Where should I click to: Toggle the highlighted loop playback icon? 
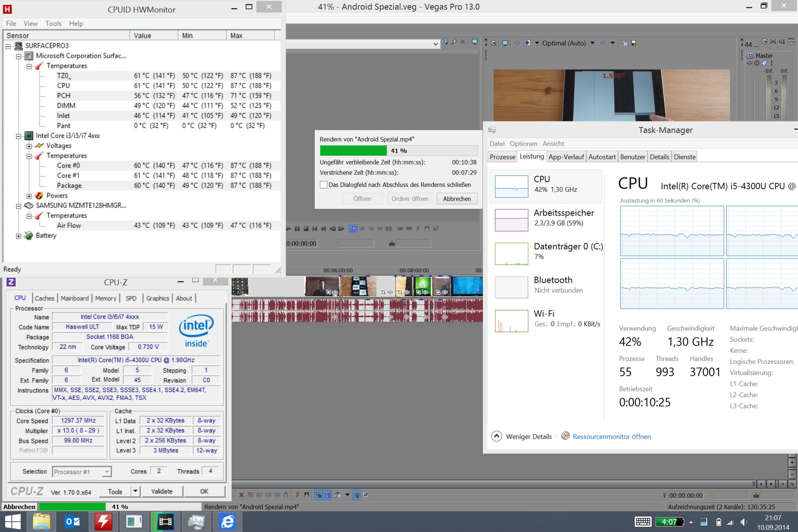353,229
